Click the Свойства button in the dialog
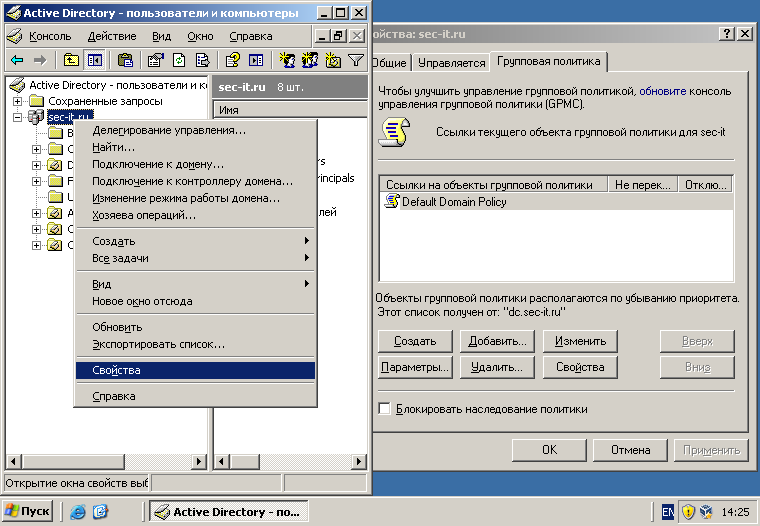 [580, 367]
